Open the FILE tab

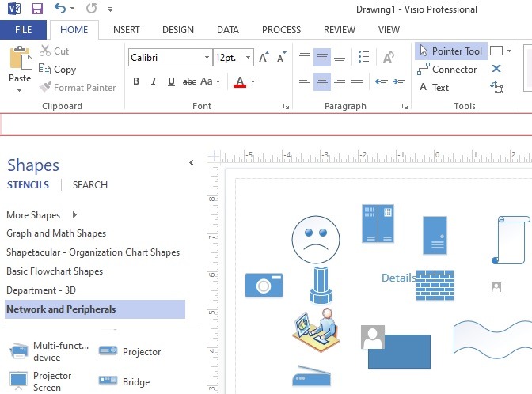click(23, 30)
